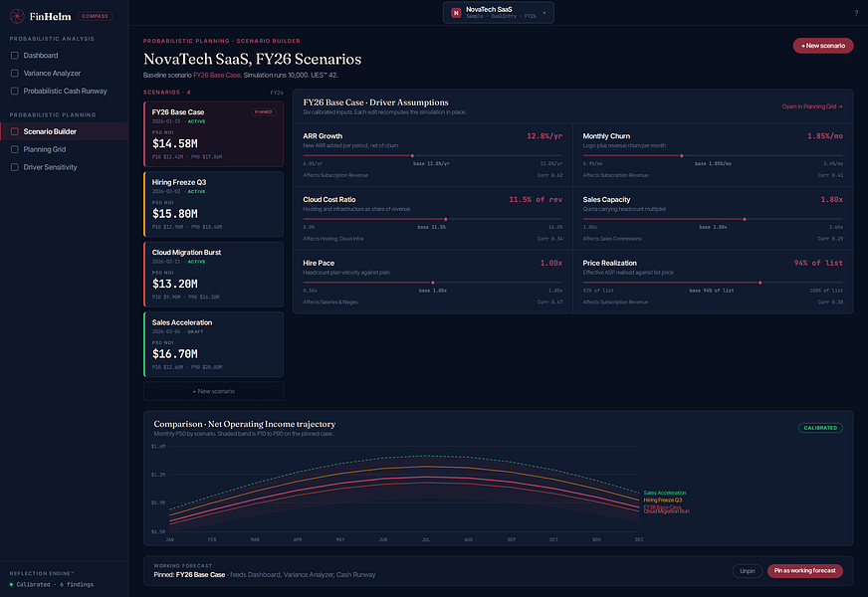Click the $14.58M P50 NOI figure

pos(175,144)
